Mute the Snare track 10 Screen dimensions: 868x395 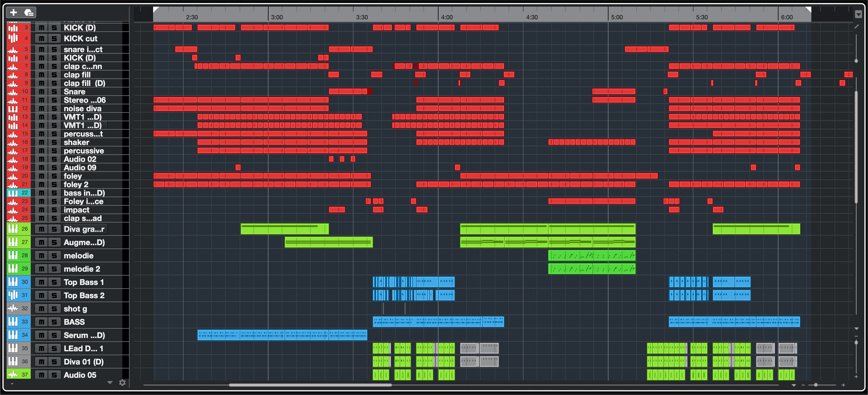[x=42, y=92]
